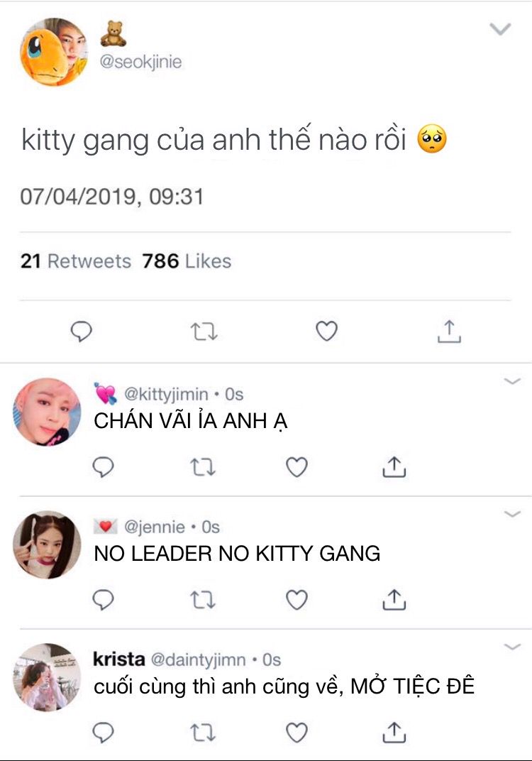Reply to @kittyjimin's comment

(103, 467)
